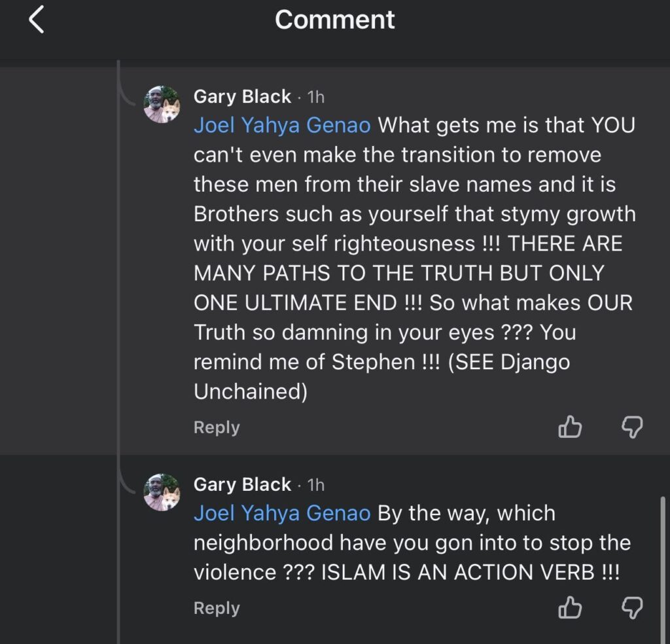
Task: Dislike the comment mentioning Django Unchained
Action: (x=631, y=427)
